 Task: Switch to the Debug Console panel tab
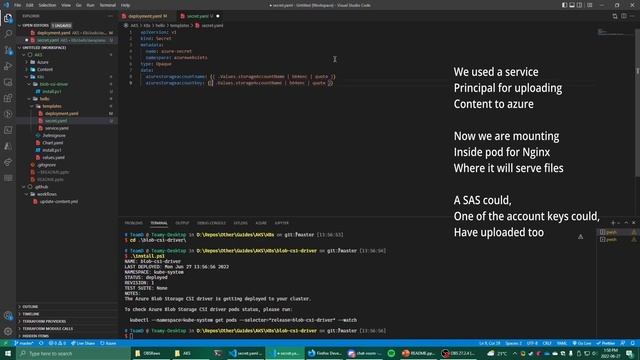point(211,223)
